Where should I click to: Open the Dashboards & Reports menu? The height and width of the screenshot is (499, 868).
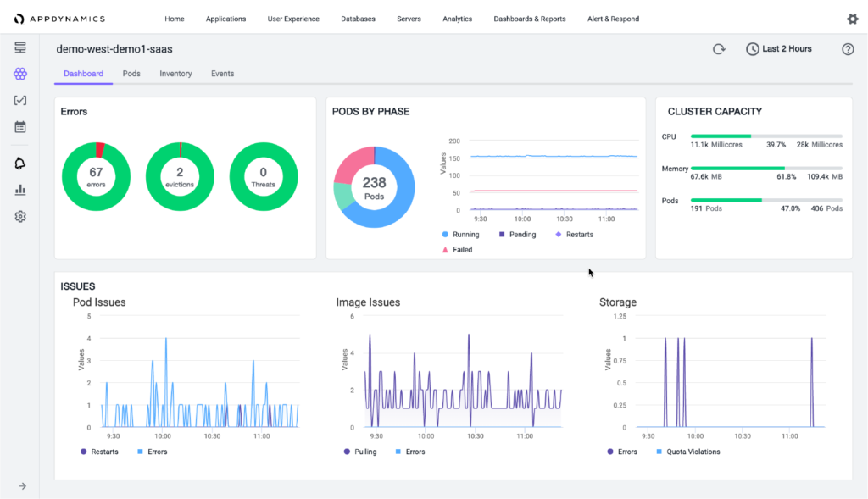pos(530,19)
